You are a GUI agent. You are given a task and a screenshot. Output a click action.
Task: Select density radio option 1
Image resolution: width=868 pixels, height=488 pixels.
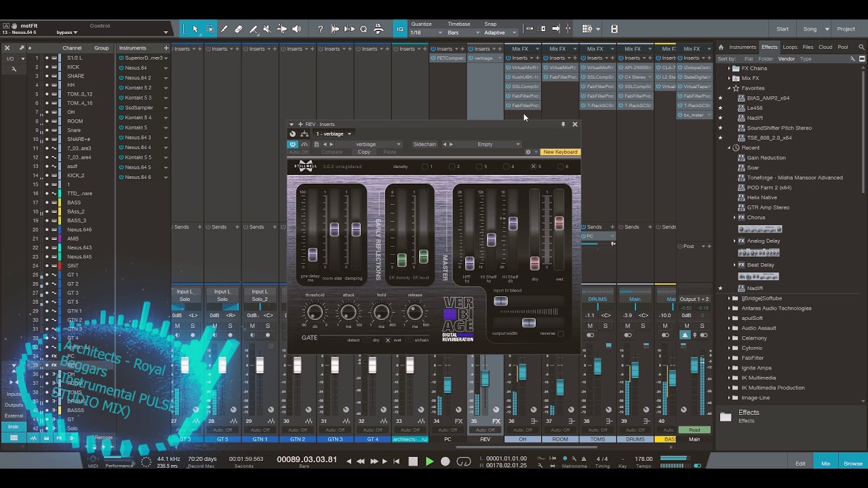click(425, 167)
